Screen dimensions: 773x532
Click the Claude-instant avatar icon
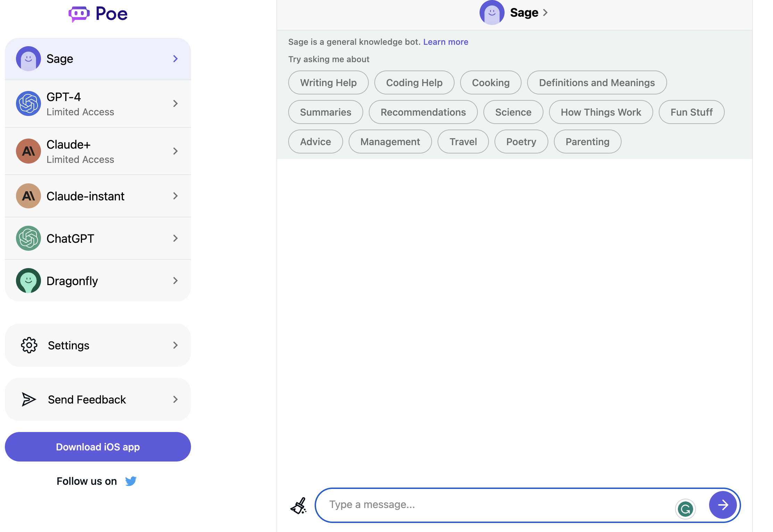(28, 196)
